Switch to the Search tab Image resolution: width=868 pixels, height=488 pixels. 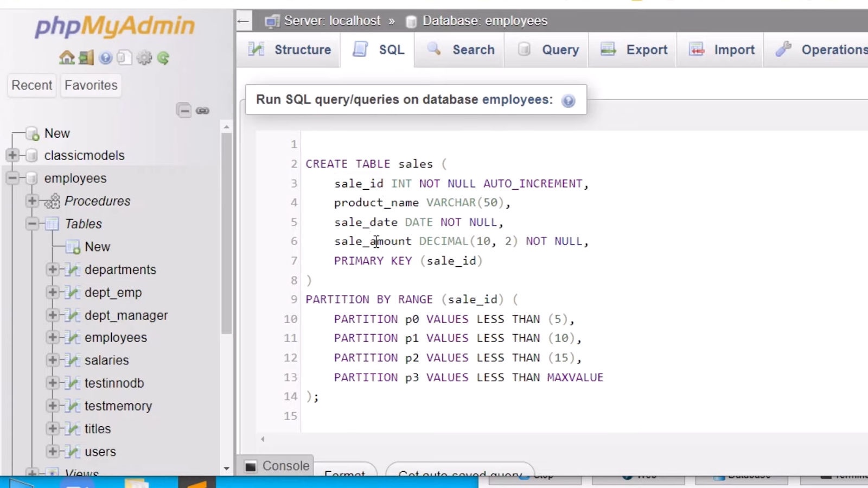point(459,50)
